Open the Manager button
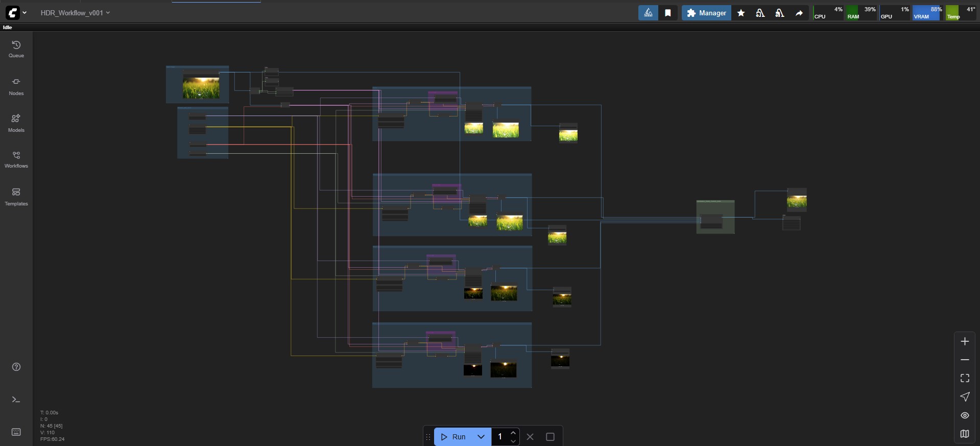 pos(706,13)
